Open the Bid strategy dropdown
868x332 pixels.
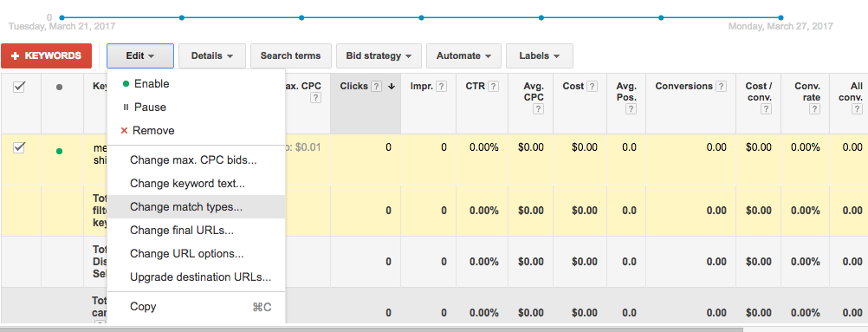coord(379,56)
